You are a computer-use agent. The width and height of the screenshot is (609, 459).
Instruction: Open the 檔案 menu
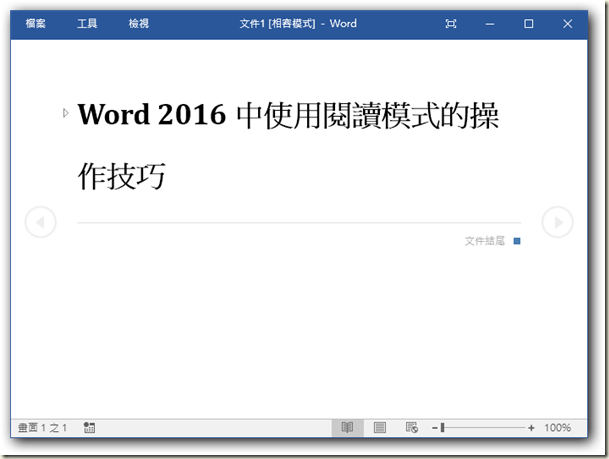point(35,24)
